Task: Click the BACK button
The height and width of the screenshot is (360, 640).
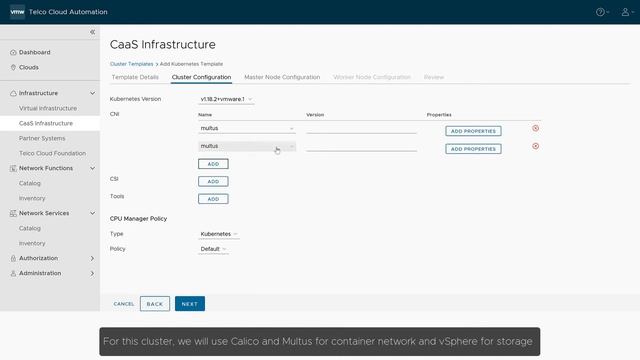Action: coord(155,304)
